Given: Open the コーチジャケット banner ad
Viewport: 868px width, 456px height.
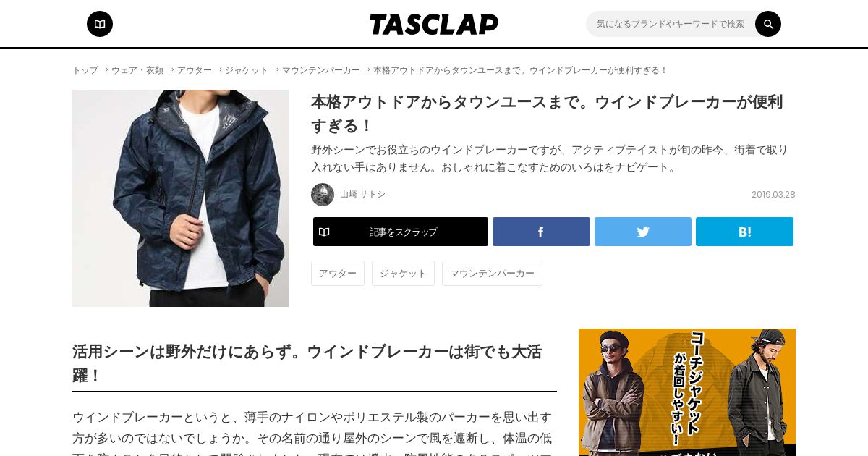Looking at the screenshot, I should pos(687,392).
